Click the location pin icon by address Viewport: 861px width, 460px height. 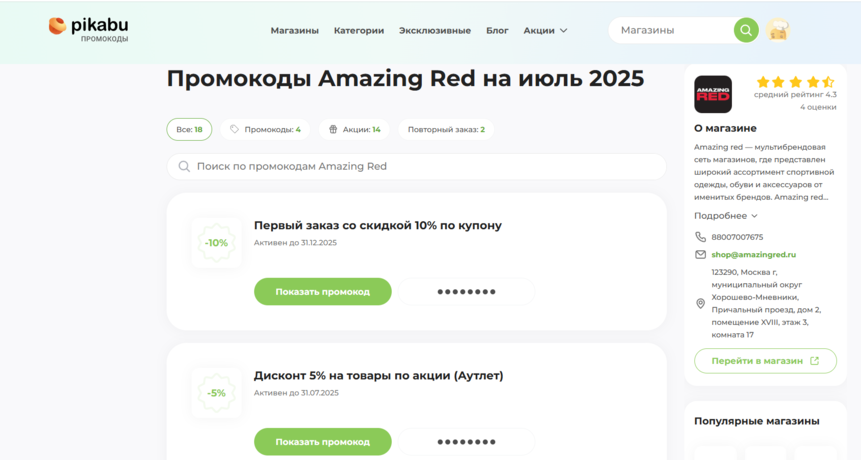click(700, 304)
